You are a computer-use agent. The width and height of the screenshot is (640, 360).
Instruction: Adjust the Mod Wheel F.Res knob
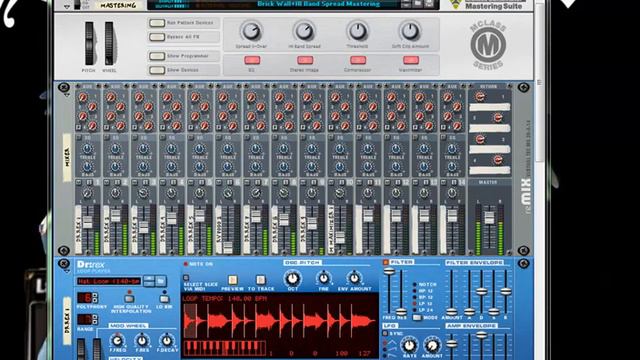pyautogui.click(x=142, y=340)
